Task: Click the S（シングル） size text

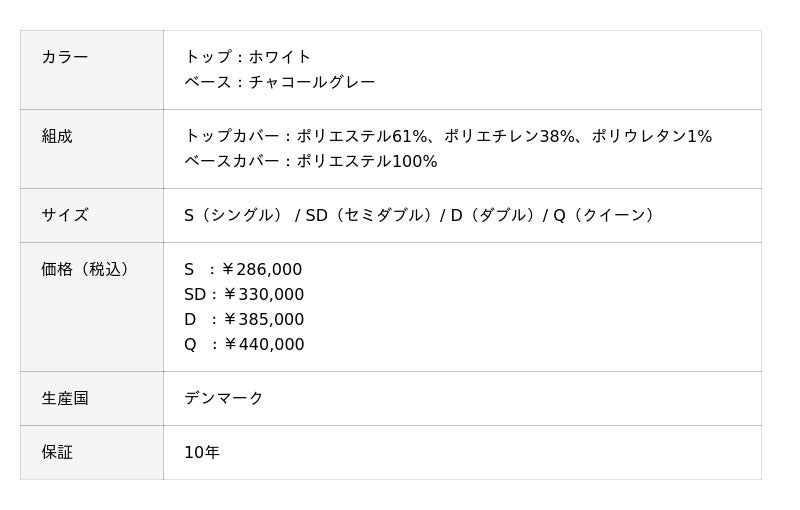Action: pyautogui.click(x=234, y=215)
